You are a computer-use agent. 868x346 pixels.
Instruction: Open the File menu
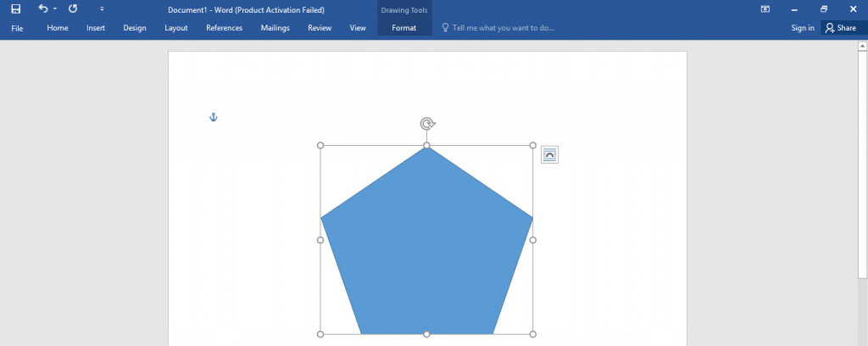coord(17,28)
